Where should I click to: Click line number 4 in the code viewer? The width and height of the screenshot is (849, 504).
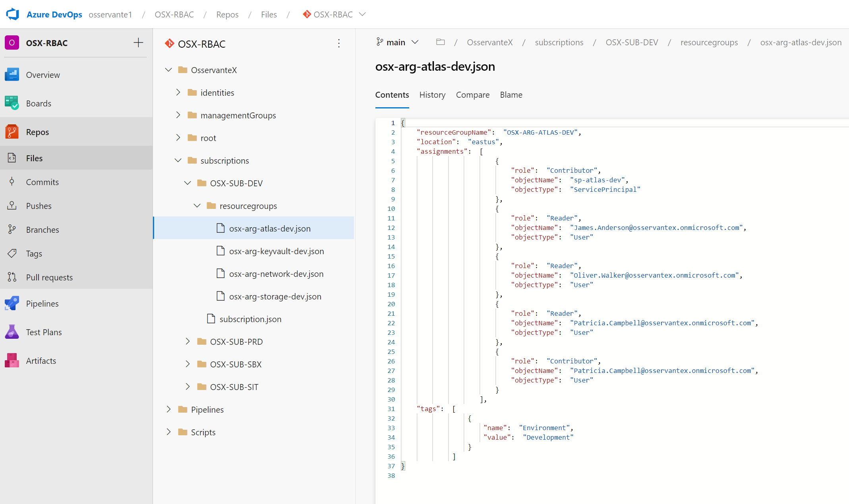[393, 151]
